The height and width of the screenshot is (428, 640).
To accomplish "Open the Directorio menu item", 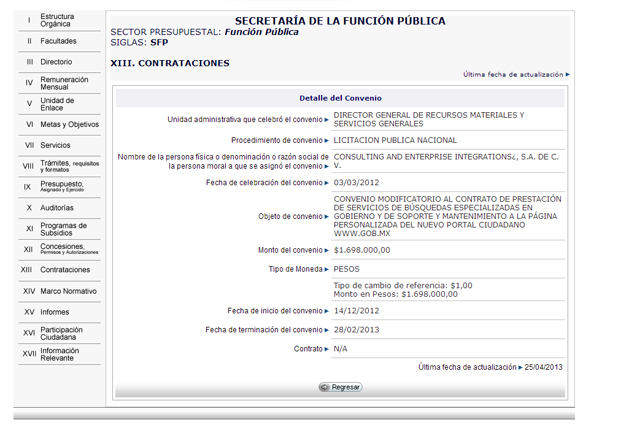I will point(56,62).
